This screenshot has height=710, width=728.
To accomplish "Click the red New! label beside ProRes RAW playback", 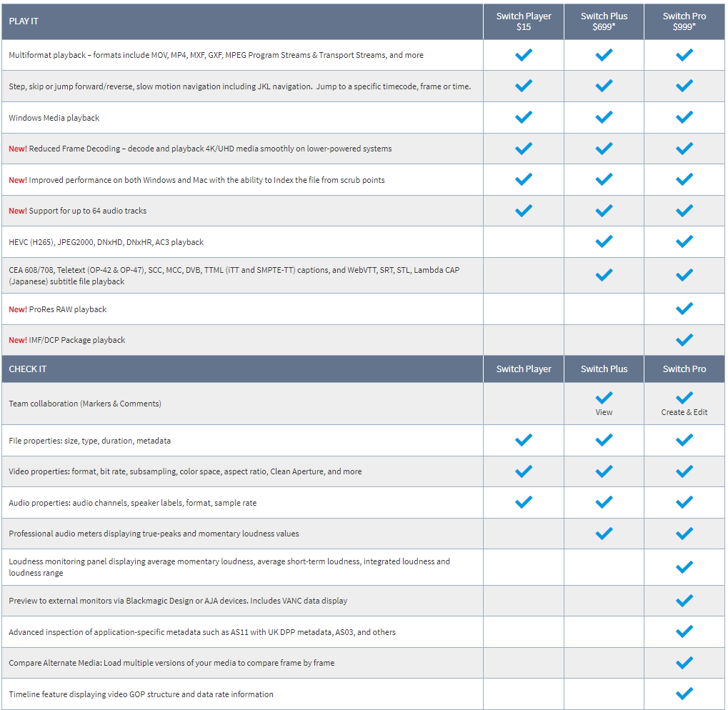I will [x=18, y=309].
